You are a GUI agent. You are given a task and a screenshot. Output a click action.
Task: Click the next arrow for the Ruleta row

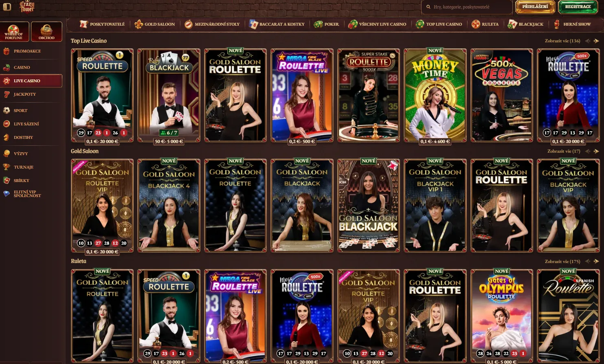[596, 261]
